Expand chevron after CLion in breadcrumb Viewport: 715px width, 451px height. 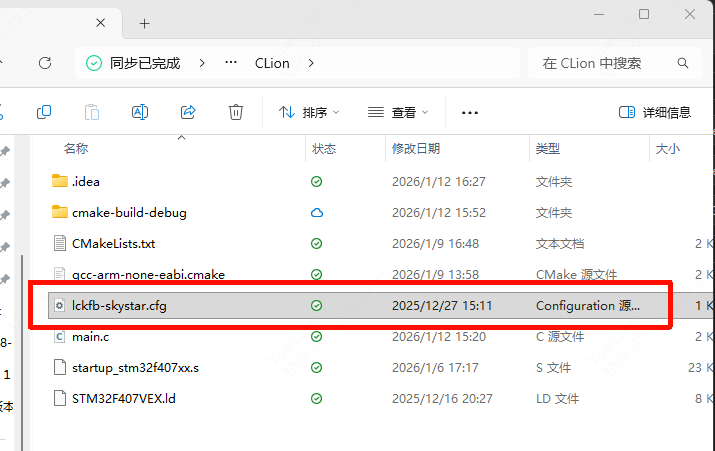311,63
